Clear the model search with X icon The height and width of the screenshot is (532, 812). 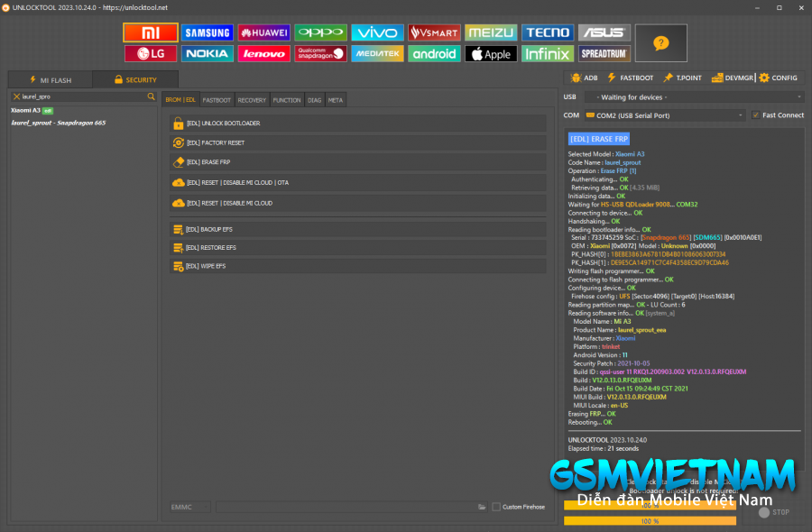click(x=16, y=96)
